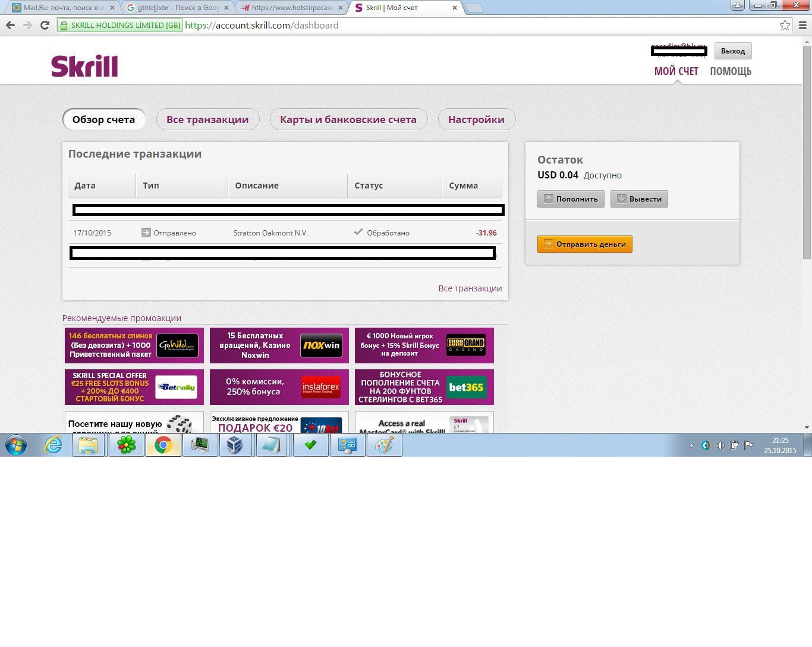Image resolution: width=812 pixels, height=647 pixels.
Task: Log out with the Выход button
Action: [733, 51]
